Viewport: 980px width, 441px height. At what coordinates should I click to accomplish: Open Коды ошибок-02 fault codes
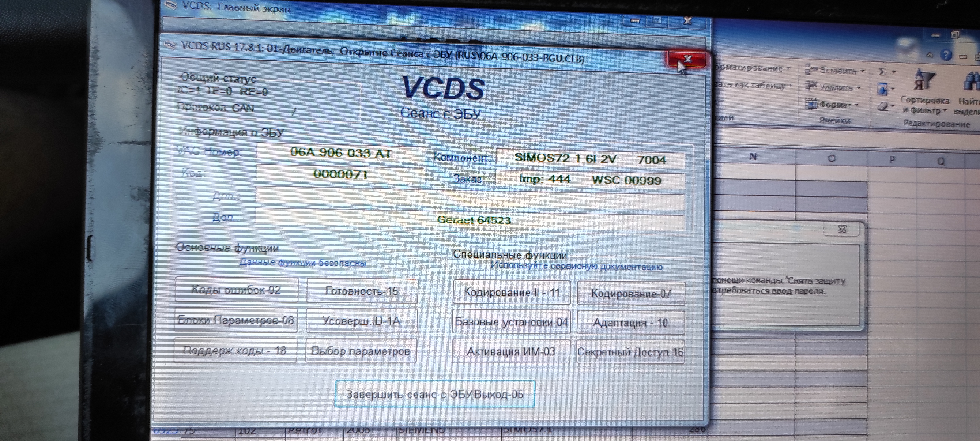[236, 290]
